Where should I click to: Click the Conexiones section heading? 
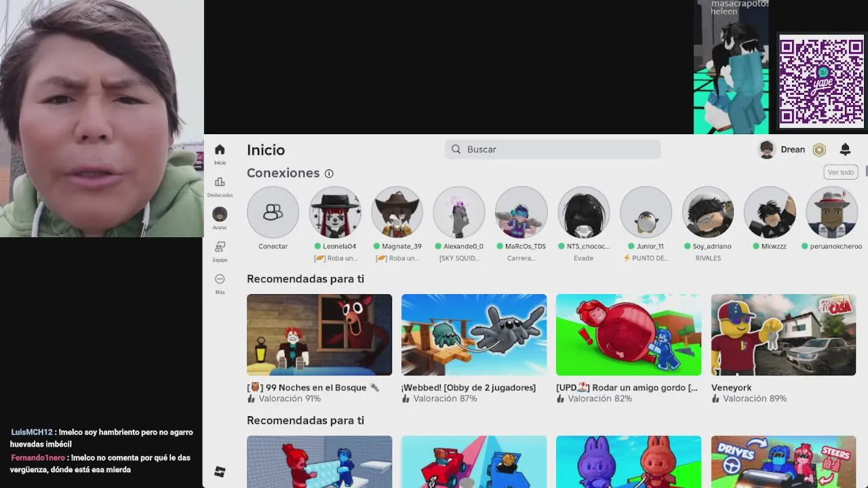pyautogui.click(x=283, y=173)
